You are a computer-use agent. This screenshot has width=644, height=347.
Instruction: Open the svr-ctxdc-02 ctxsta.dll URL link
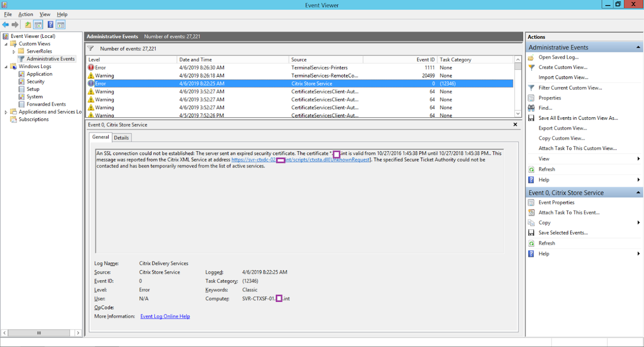point(301,160)
